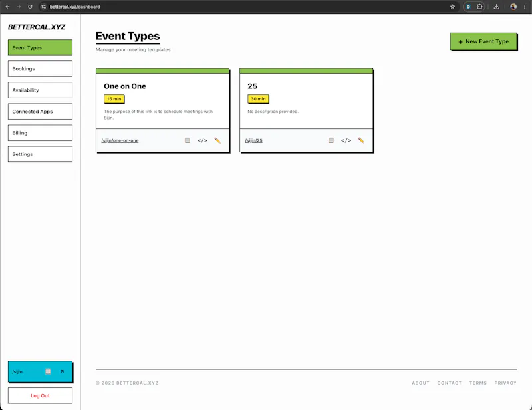Viewport: 532px width, 410px height.
Task: Click the One on One card title
Action: pos(125,86)
